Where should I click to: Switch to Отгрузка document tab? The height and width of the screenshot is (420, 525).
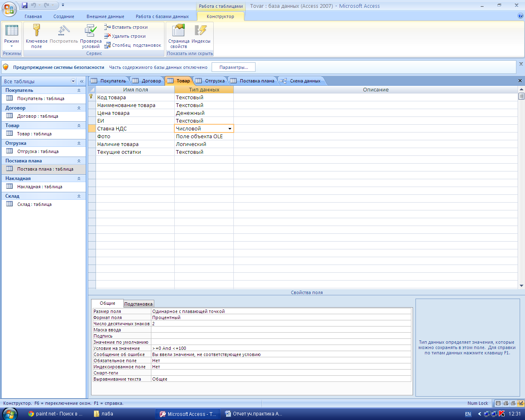(x=210, y=81)
